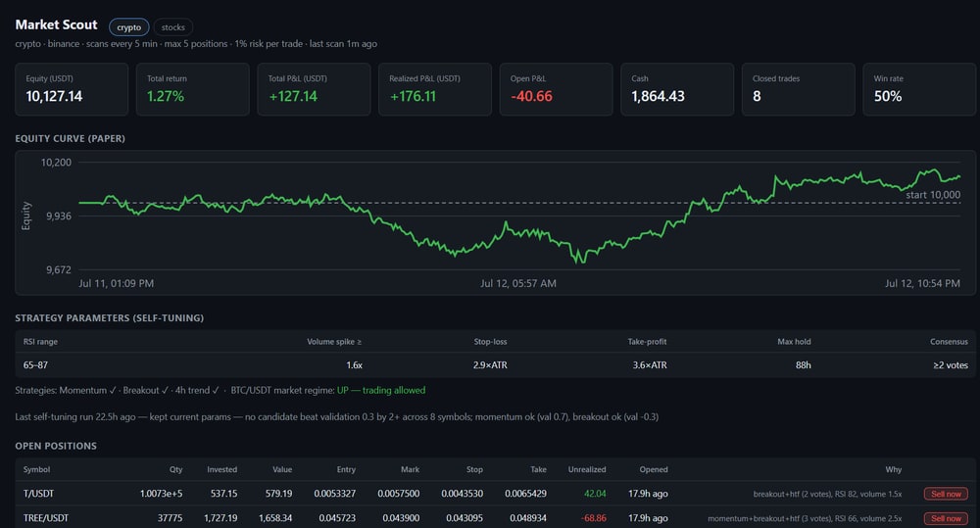This screenshot has height=528, width=980.
Task: Click the RSI range value 65–87
Action: (35, 365)
